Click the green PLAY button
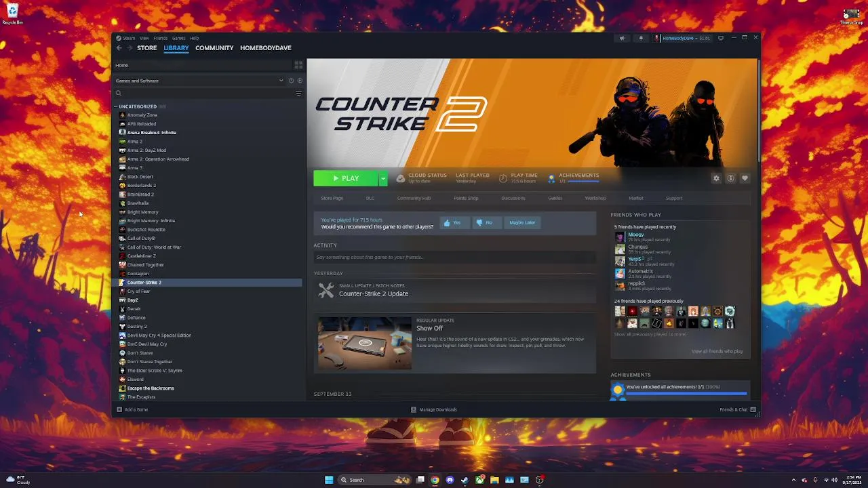This screenshot has height=488, width=868. point(346,178)
